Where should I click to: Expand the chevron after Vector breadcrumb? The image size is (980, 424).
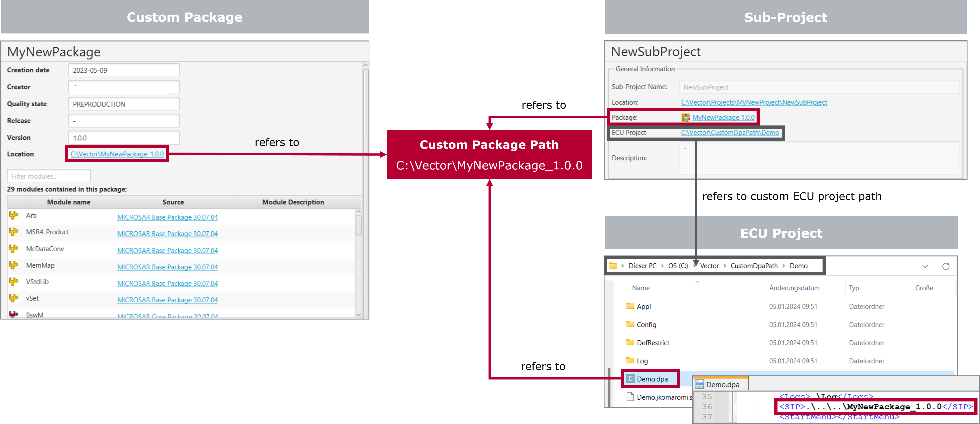(725, 266)
